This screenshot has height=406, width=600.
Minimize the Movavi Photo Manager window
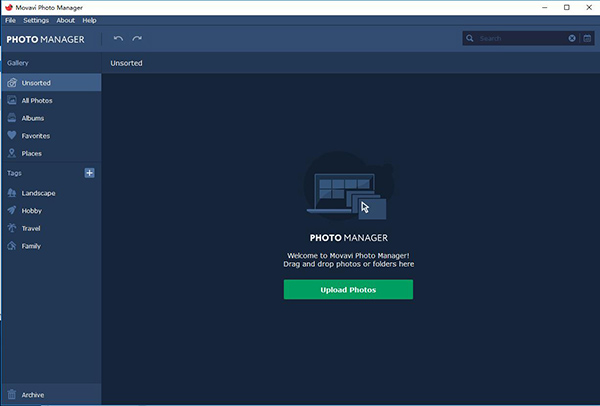(545, 7)
